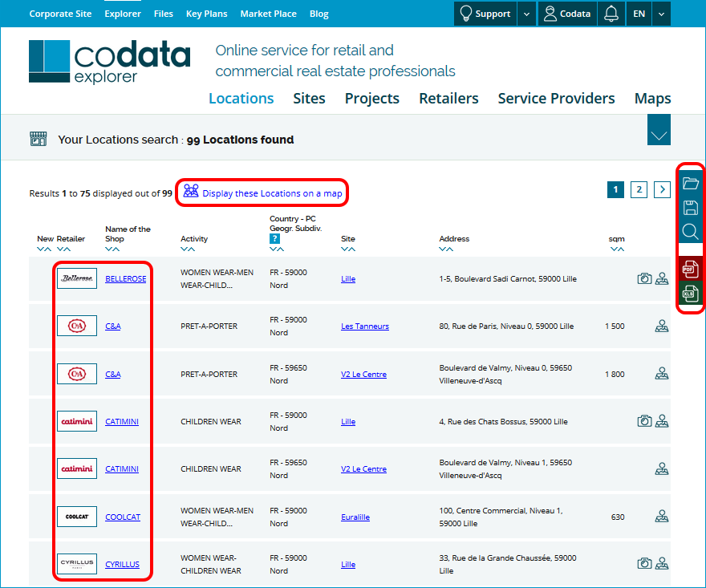Open Blog in the top menu
This screenshot has height=588, width=706.
[x=319, y=14]
